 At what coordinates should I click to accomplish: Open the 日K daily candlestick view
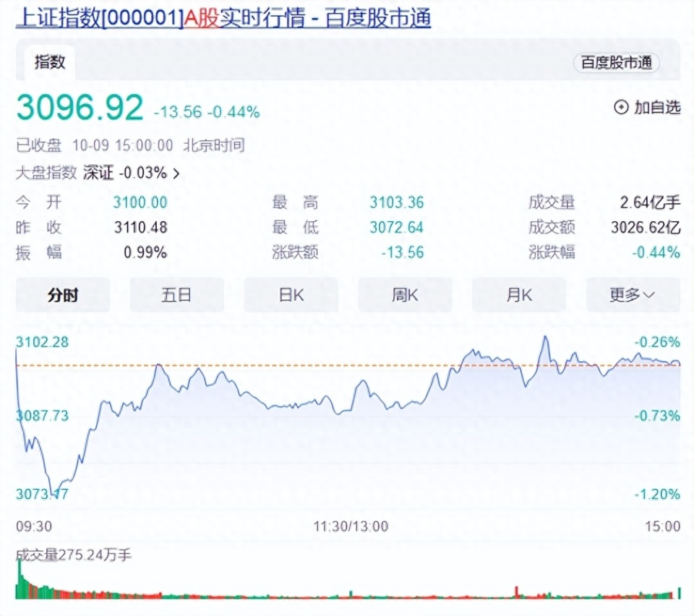click(x=291, y=294)
